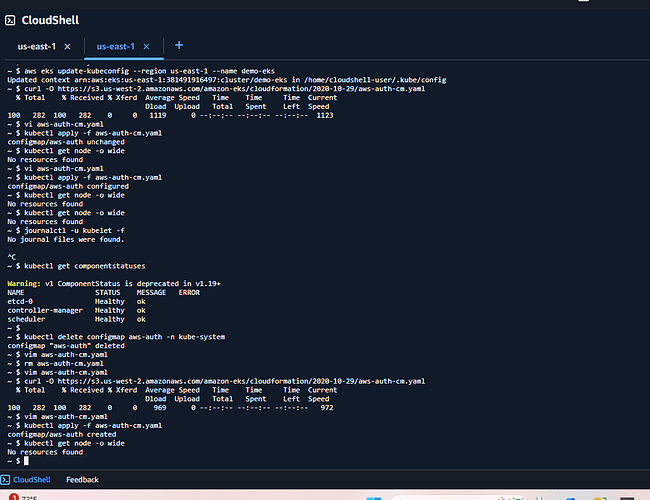650x500 pixels.
Task: Open a new terminal tab with plus icon
Action: pos(179,45)
